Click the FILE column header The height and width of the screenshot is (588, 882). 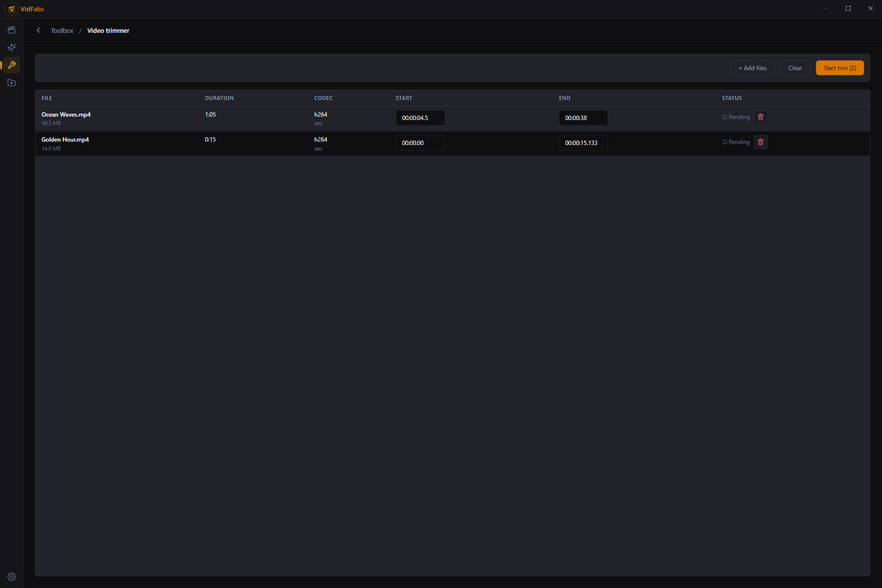click(47, 98)
